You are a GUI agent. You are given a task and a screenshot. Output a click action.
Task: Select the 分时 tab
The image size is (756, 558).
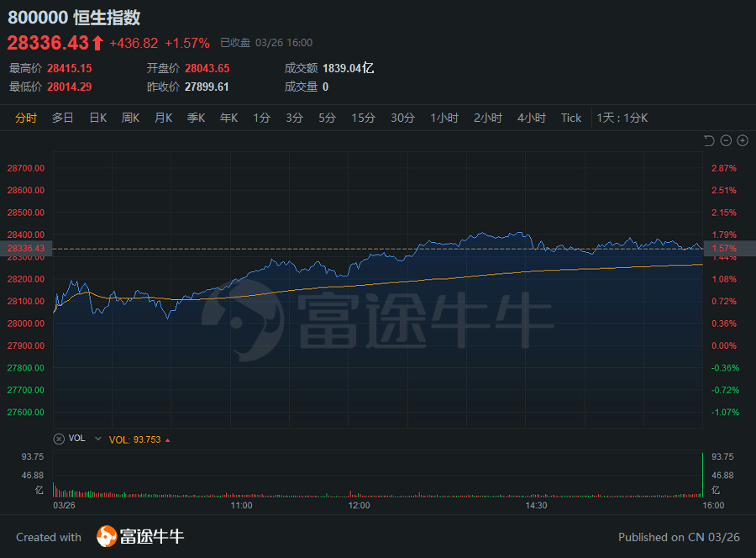[x=26, y=118]
